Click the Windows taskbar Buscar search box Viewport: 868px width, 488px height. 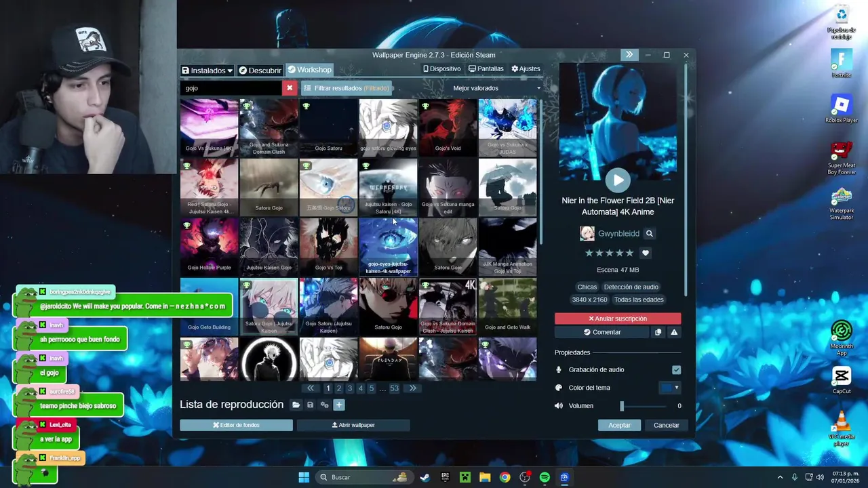(365, 477)
